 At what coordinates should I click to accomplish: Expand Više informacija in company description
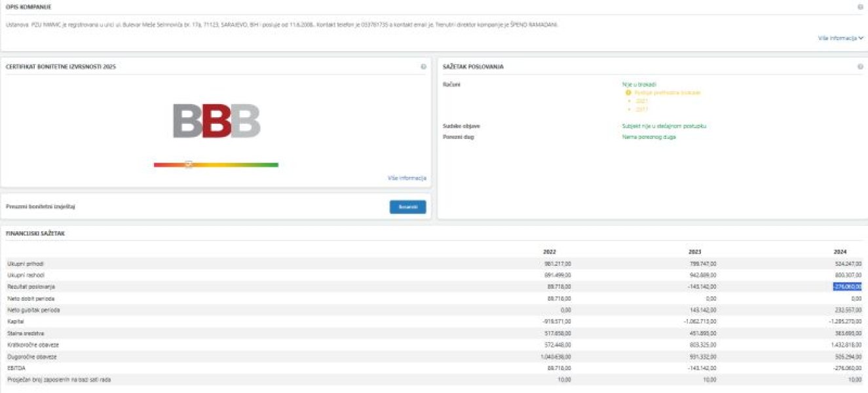pos(840,39)
